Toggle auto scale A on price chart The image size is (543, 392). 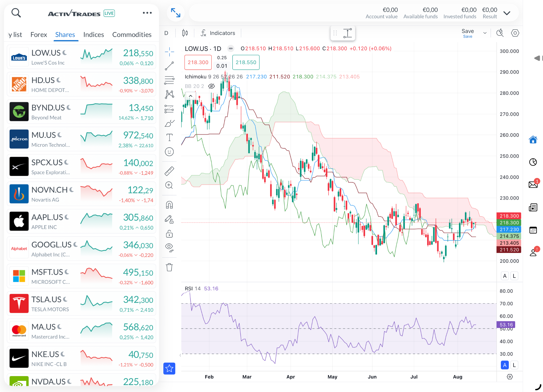[x=505, y=276]
